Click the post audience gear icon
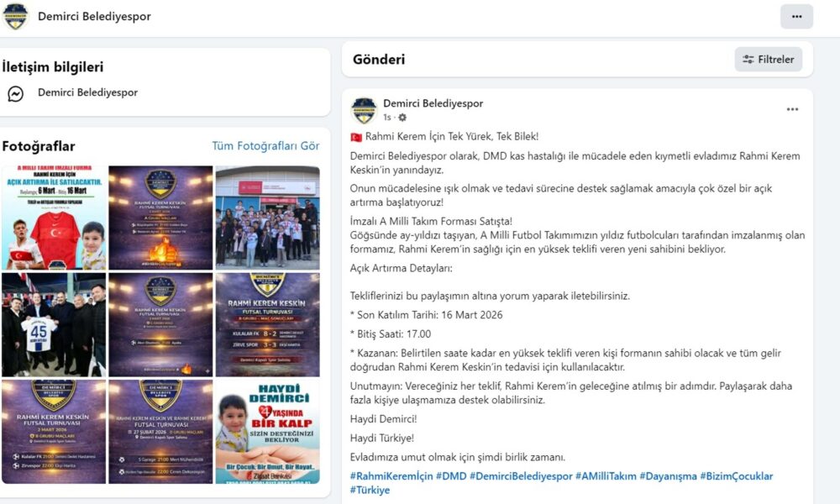Image resolution: width=840 pixels, height=504 pixels. [402, 118]
